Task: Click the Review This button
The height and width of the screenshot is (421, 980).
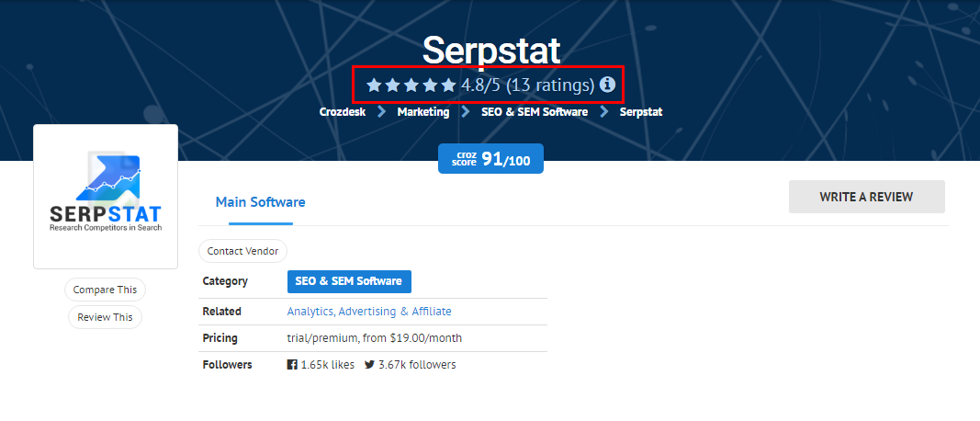Action: [105, 317]
